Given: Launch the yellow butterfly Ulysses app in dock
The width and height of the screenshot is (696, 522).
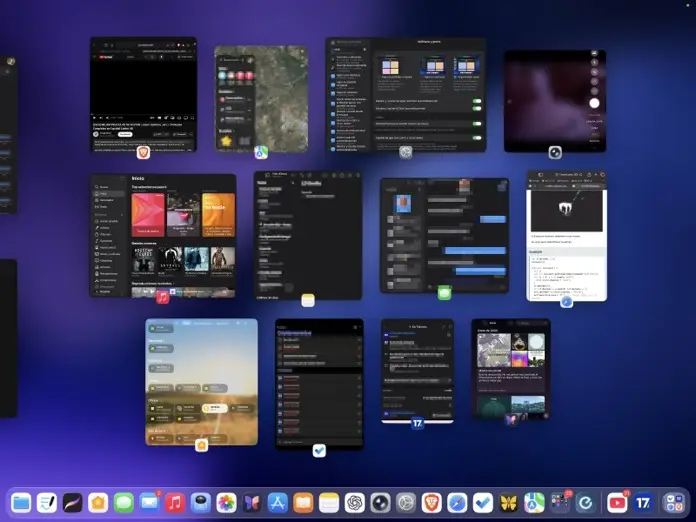Looking at the screenshot, I should point(509,503).
